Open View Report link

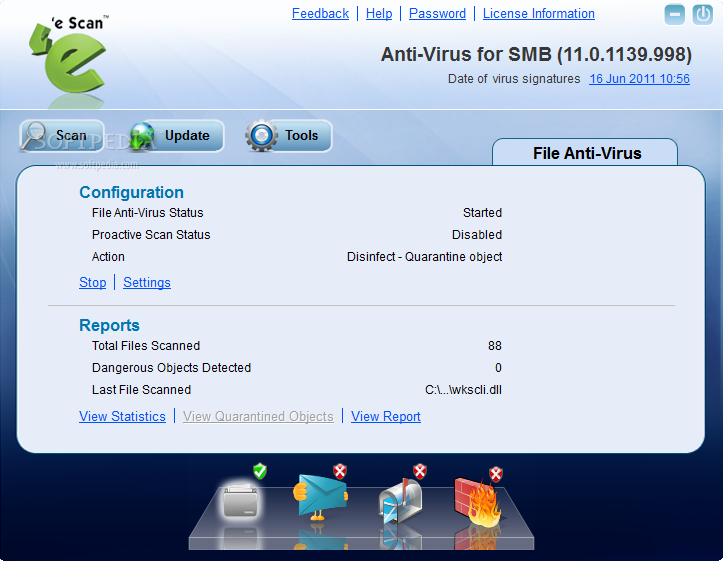coord(385,416)
